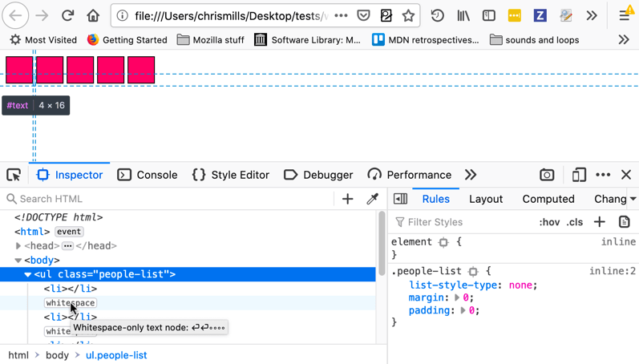Toggle the sidebar pane split icon
Image resolution: width=639 pixels, height=364 pixels.
400,199
